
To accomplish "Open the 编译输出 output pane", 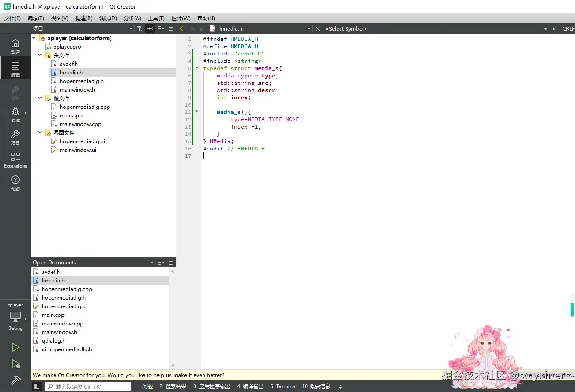I will pos(250,386).
